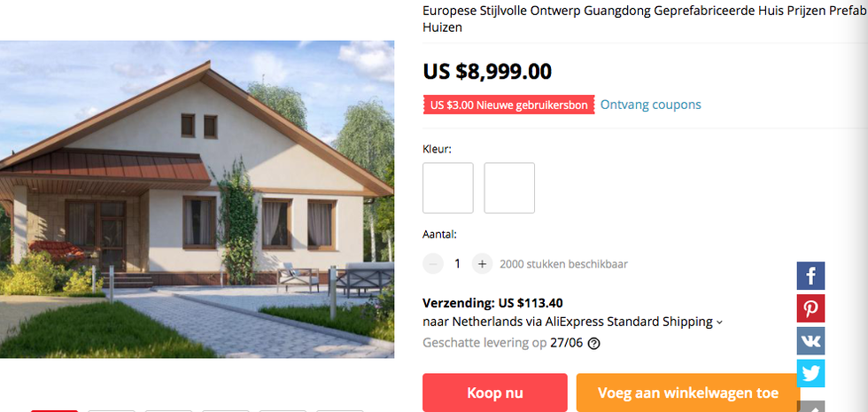Viewport: 868px width, 412px height.
Task: Decrease quantity with minus button
Action: point(433,264)
